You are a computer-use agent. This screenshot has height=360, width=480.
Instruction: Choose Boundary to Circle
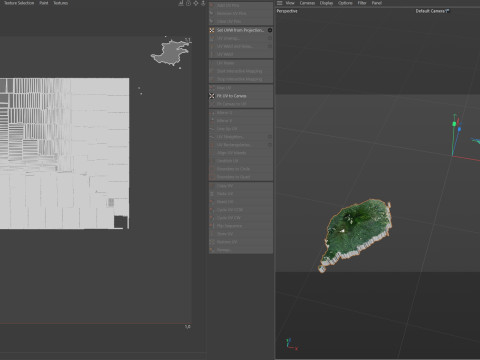241,169
